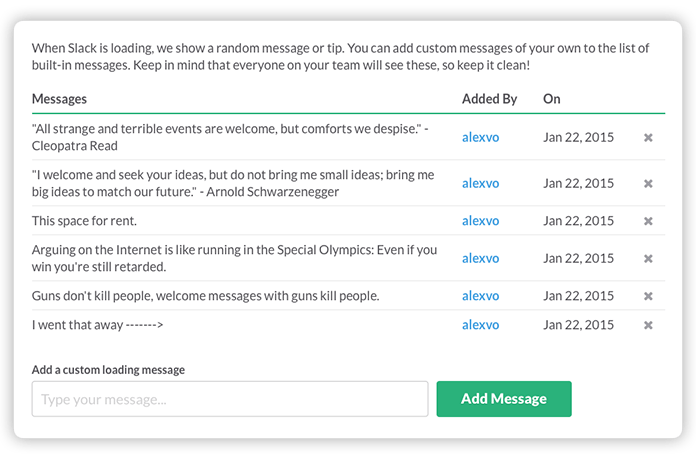Select the 'This space for rent.' message text

tap(84, 221)
